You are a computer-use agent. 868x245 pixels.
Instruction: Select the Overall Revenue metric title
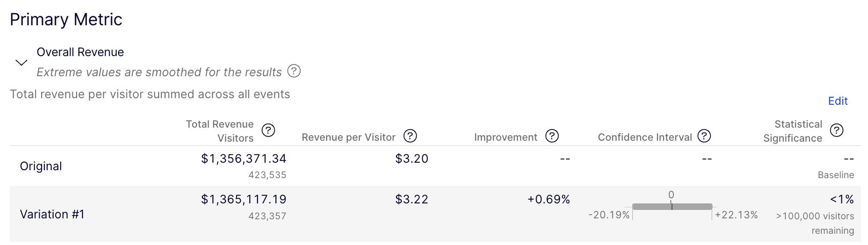tap(80, 52)
